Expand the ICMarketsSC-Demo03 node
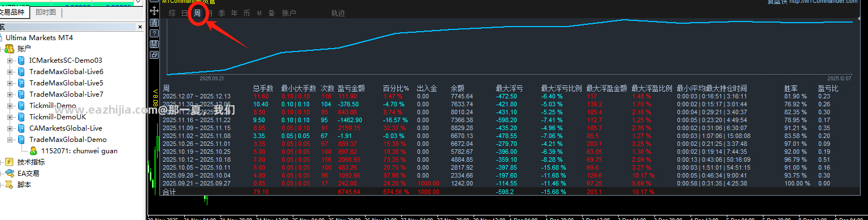This screenshot has height=220, width=868. (x=10, y=60)
